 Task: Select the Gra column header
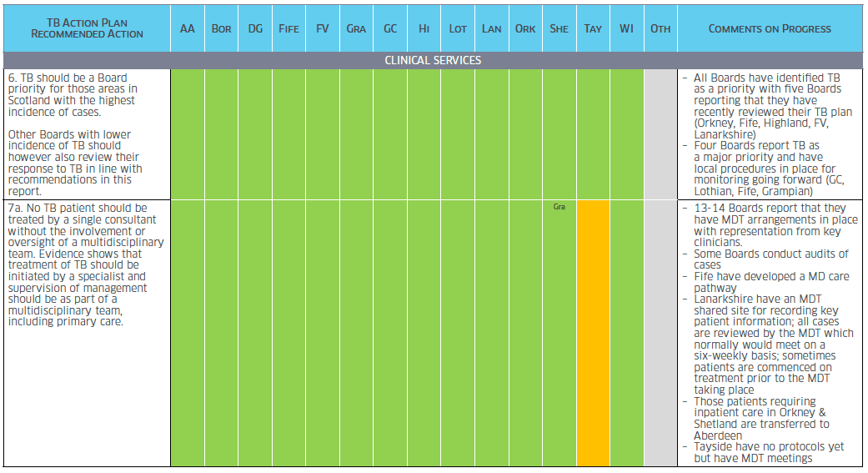click(x=357, y=28)
